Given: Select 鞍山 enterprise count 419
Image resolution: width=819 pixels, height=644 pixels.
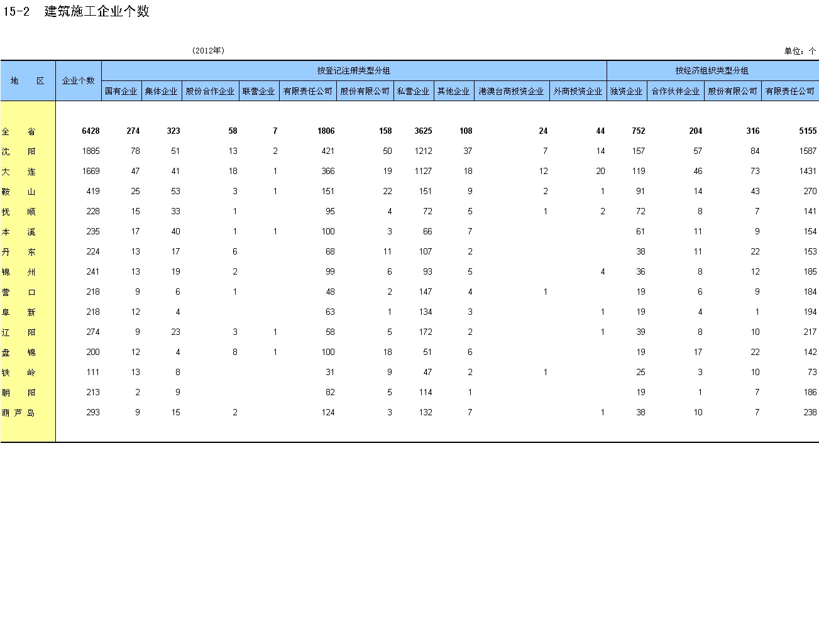Looking at the screenshot, I should (x=93, y=191).
